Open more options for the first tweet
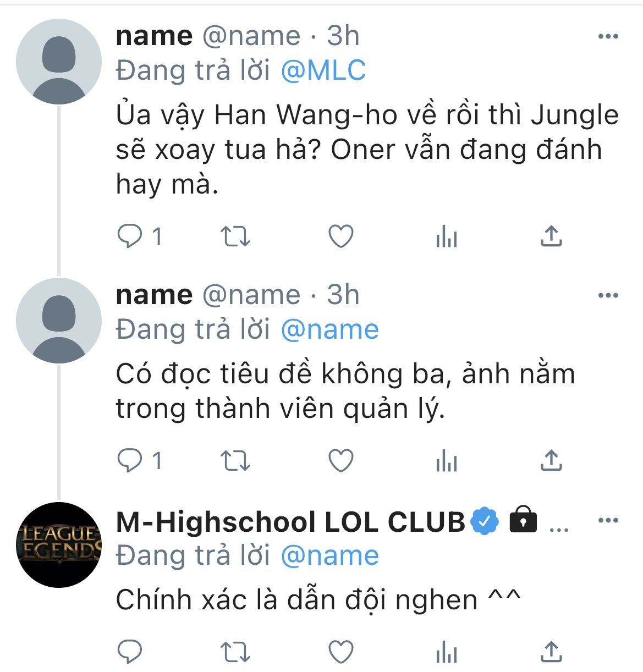Image resolution: width=643 pixels, height=672 pixels. pyautogui.click(x=608, y=36)
